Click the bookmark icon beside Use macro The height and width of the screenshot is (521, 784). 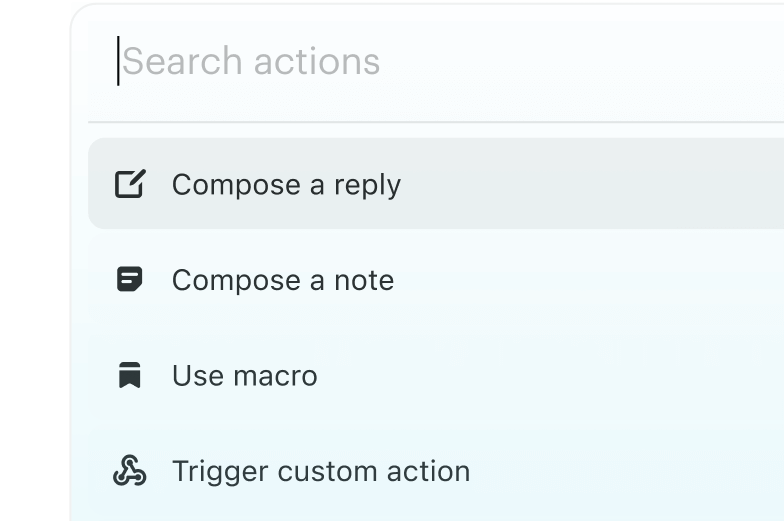130,376
